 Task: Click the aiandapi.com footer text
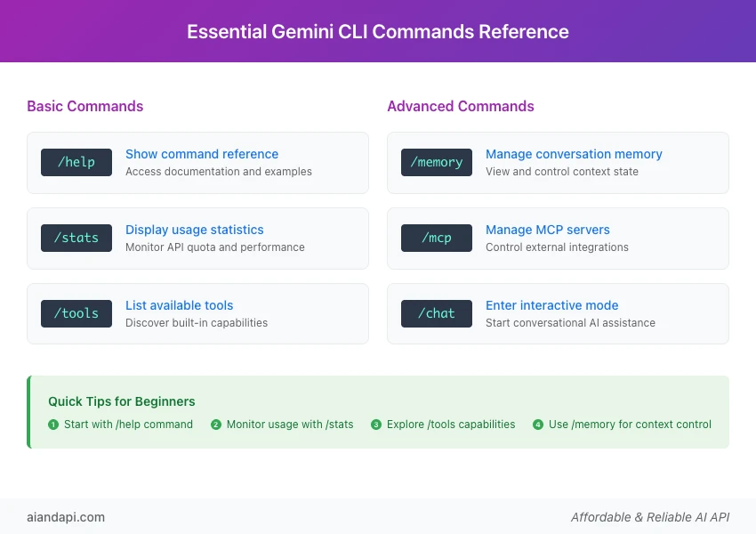[66, 517]
